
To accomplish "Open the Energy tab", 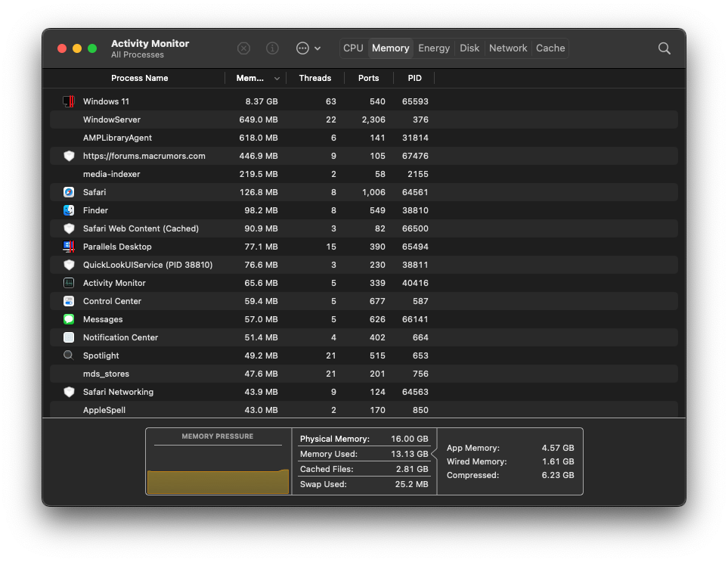I will tap(434, 48).
